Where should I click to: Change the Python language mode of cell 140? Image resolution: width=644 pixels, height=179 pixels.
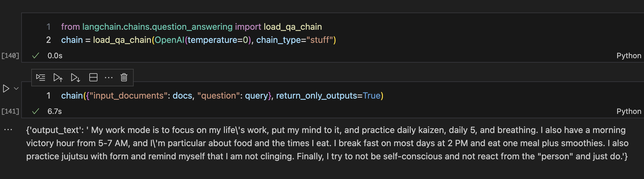[628, 56]
